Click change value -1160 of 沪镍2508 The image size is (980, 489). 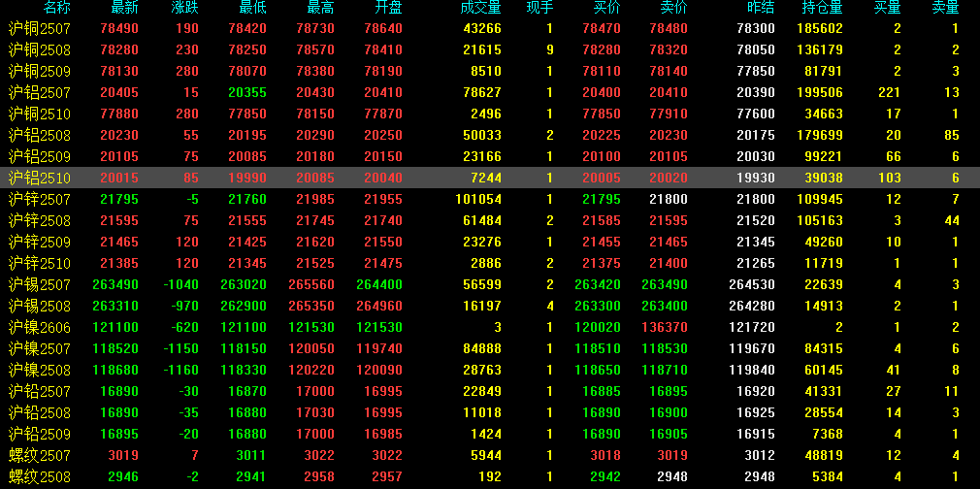[x=180, y=370]
